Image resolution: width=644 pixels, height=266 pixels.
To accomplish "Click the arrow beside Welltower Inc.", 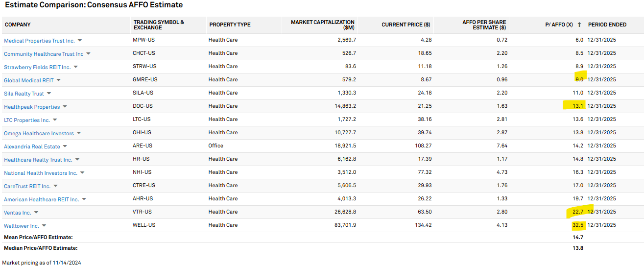I will 44,226.
